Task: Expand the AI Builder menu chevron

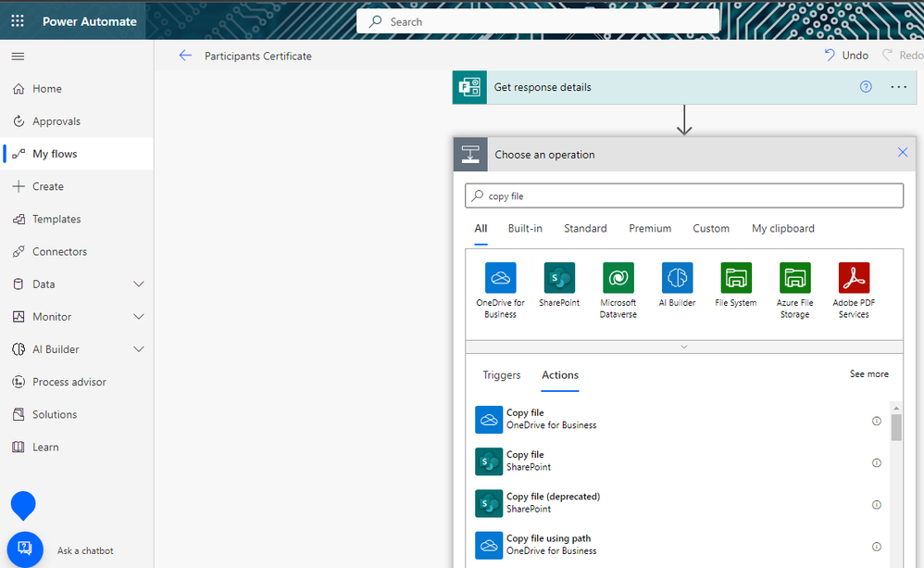Action: pos(139,349)
